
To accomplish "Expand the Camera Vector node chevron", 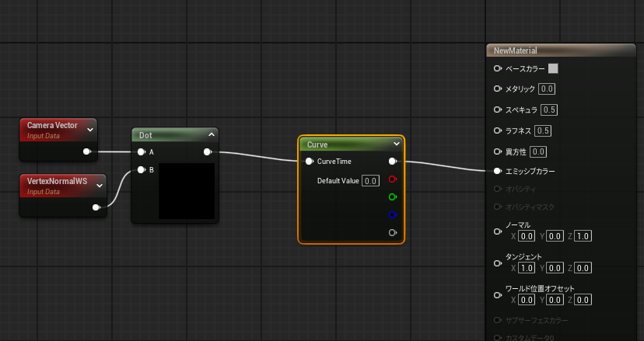I will point(90,130).
